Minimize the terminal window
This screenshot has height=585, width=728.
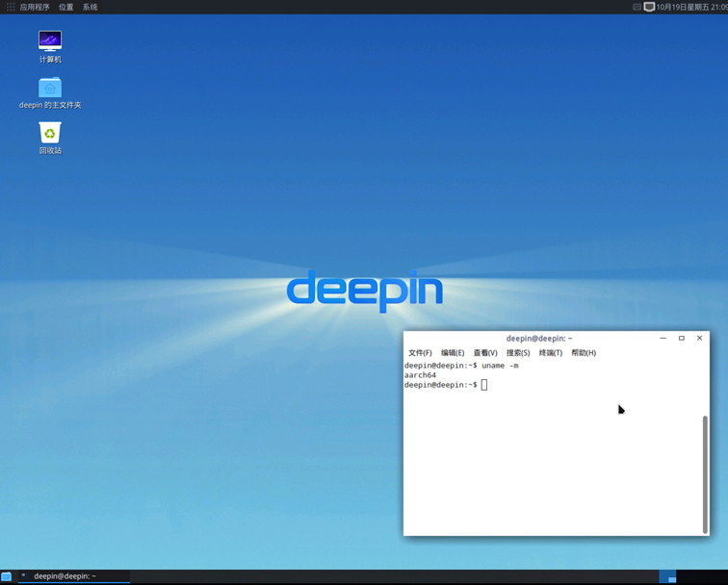[x=663, y=338]
